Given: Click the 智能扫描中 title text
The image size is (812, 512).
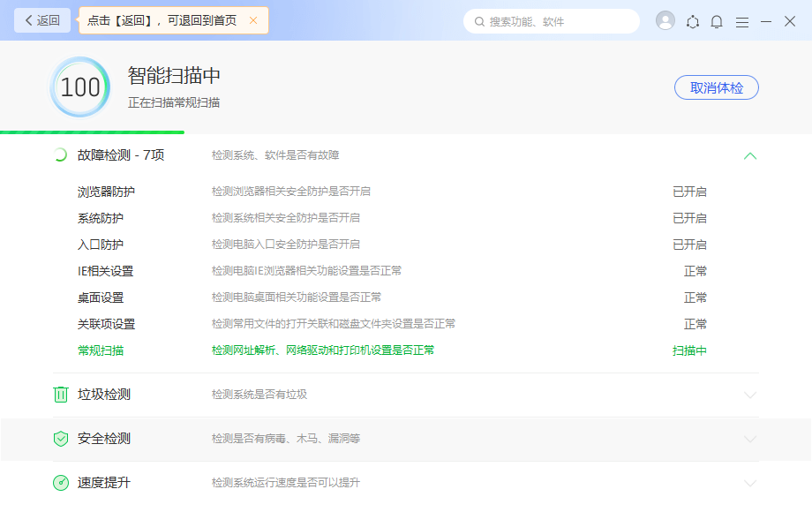Looking at the screenshot, I should click(x=174, y=76).
